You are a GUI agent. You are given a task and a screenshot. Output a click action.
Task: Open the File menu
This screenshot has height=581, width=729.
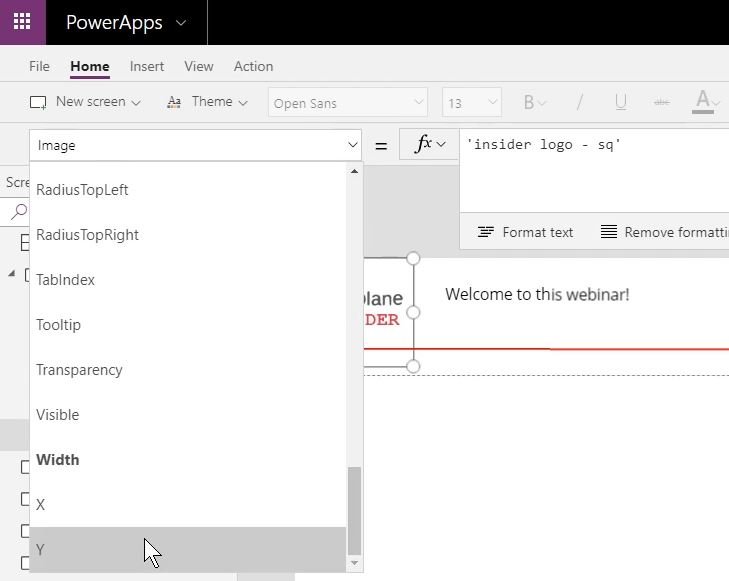point(39,66)
